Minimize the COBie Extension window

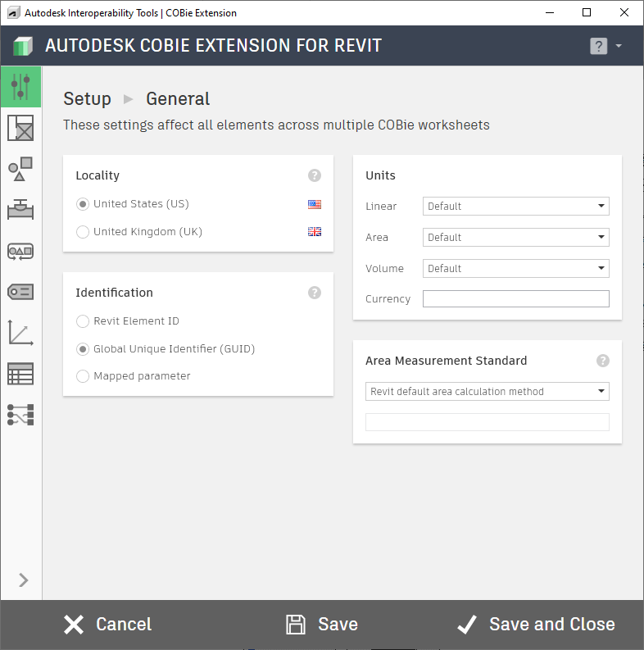coord(550,12)
